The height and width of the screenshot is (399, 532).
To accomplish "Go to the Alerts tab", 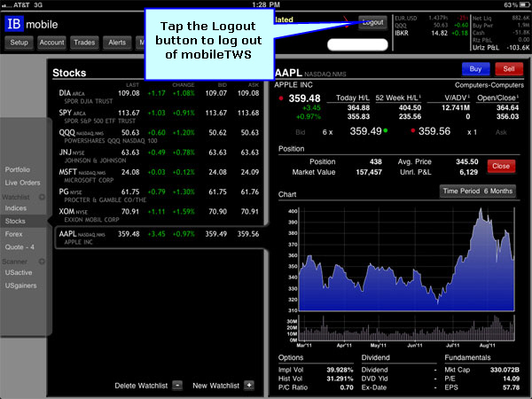I will 117,43.
